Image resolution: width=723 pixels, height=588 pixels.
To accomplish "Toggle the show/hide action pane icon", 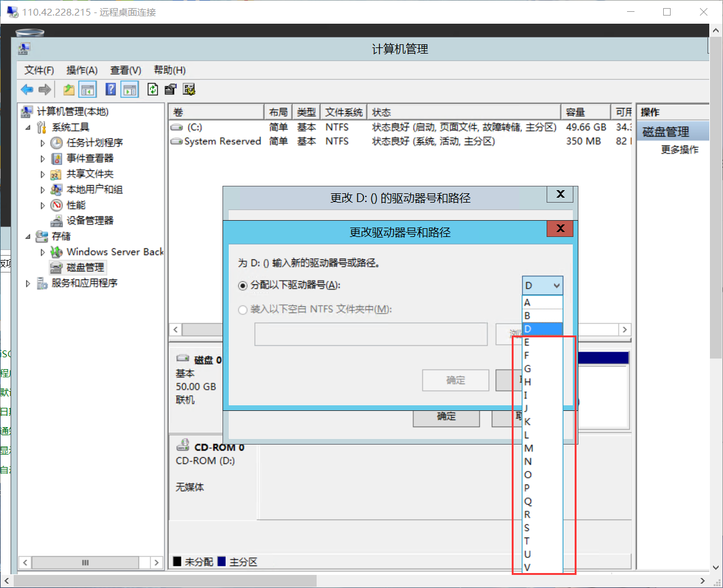I will [x=130, y=89].
